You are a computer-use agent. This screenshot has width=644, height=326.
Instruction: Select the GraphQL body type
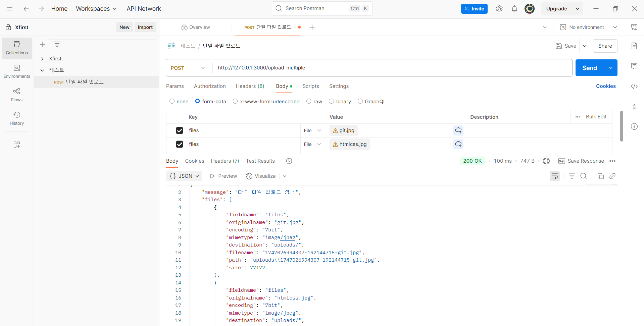pos(360,101)
